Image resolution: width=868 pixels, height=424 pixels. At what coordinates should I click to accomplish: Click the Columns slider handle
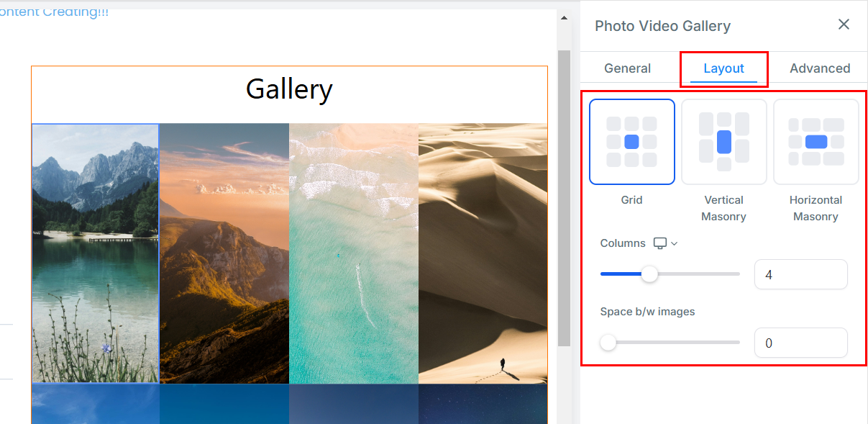point(649,274)
